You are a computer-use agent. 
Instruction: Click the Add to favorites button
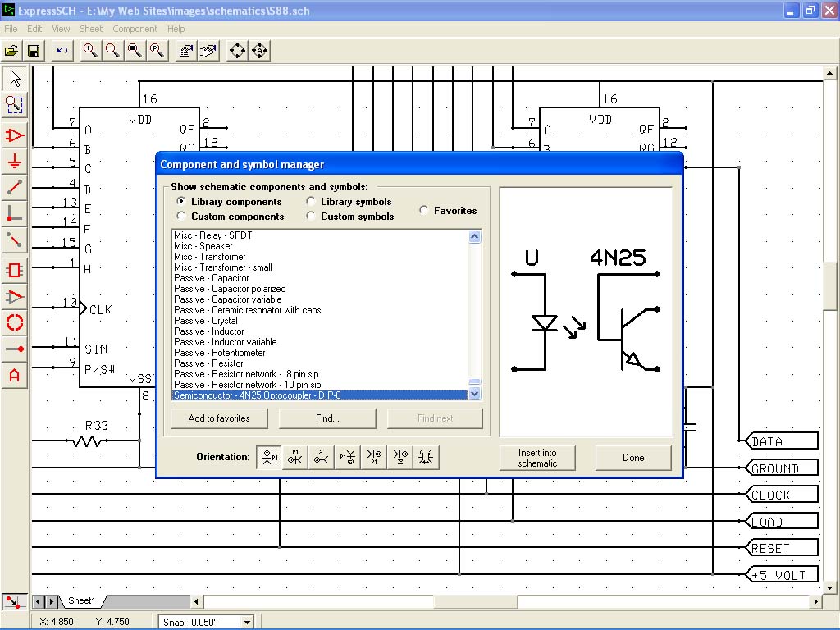click(x=219, y=418)
